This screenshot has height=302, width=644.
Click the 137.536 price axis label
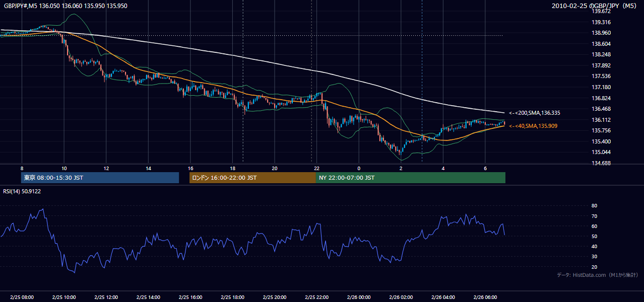[602, 77]
